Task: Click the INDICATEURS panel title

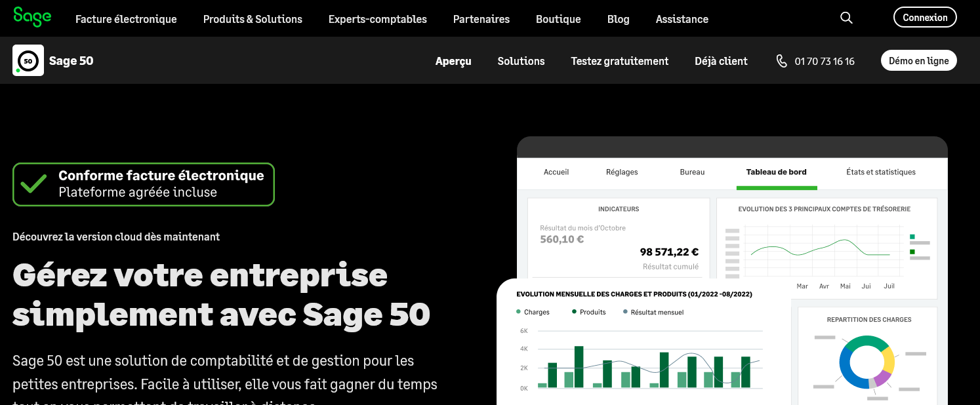Action: [619, 209]
